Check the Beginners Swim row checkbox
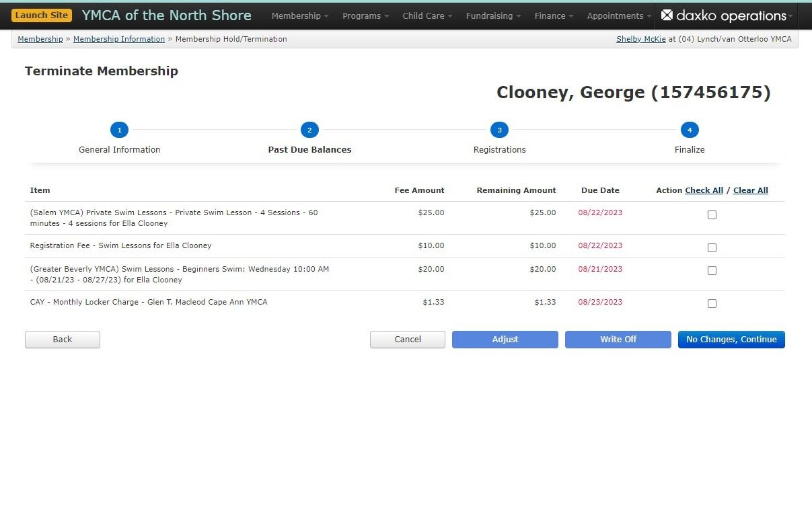This screenshot has width=812, height=505. tap(712, 271)
